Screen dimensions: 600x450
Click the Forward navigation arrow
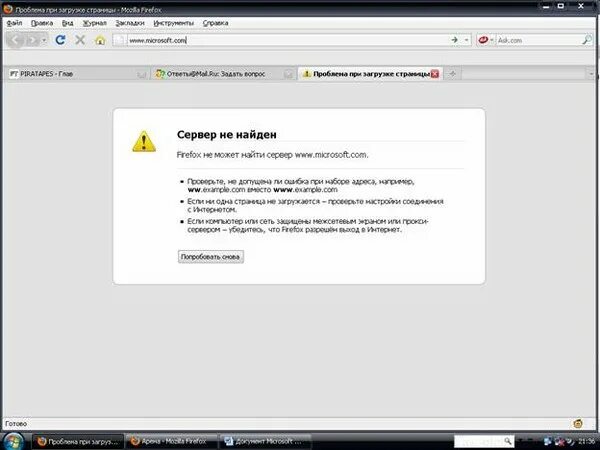pyautogui.click(x=33, y=40)
